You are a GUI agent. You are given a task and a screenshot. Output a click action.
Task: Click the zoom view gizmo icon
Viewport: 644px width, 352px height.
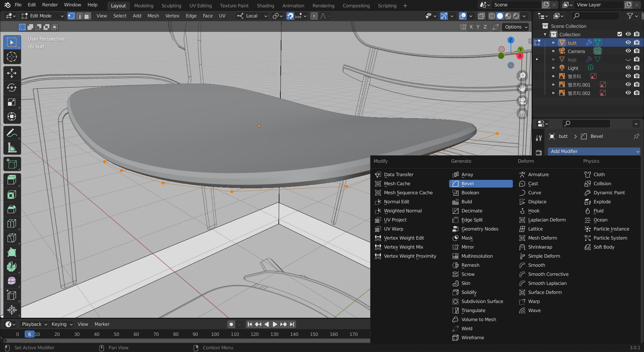pyautogui.click(x=522, y=76)
